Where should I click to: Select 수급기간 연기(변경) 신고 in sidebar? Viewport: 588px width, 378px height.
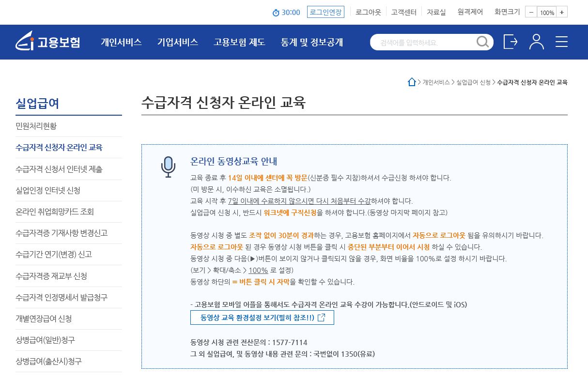click(68, 254)
